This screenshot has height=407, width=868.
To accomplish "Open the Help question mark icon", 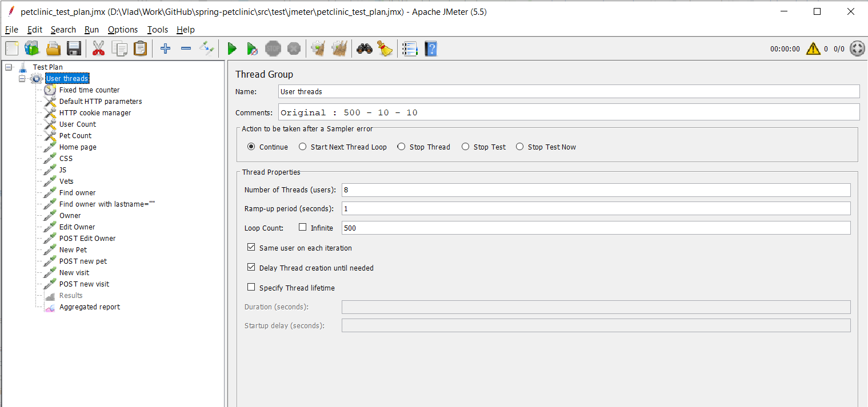I will click(430, 49).
